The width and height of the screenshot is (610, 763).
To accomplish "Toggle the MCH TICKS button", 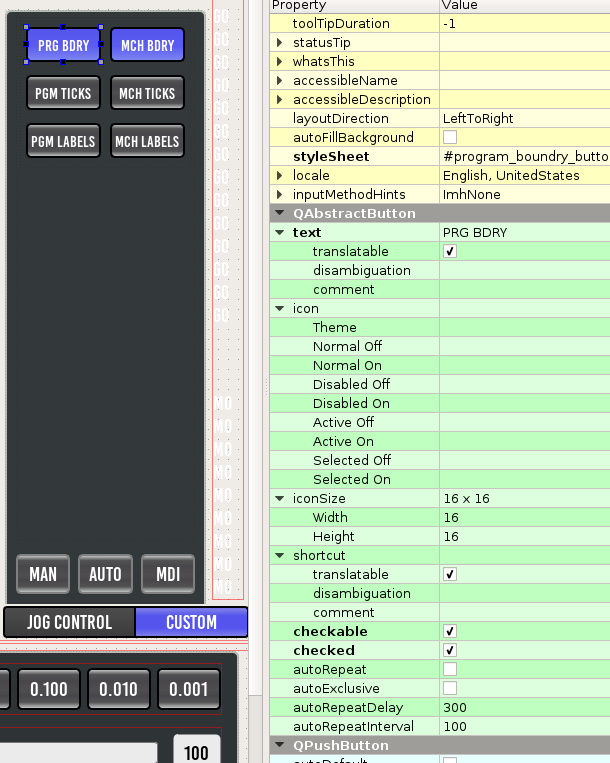I will point(147,93).
